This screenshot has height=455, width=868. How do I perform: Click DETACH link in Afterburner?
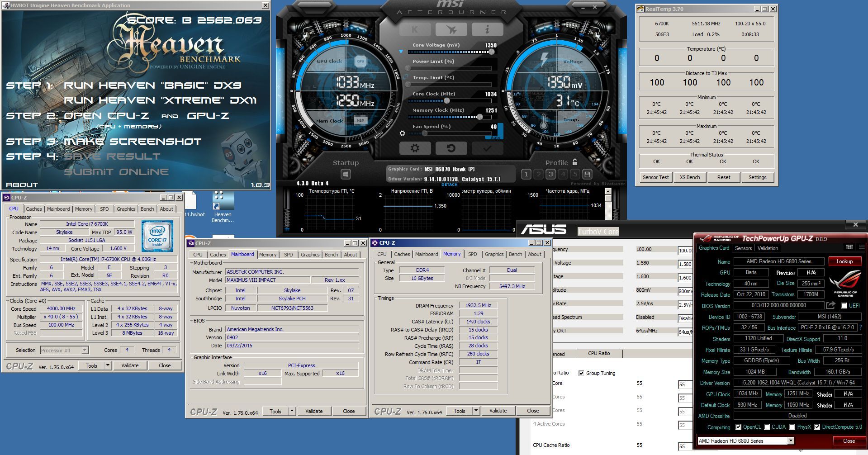[x=449, y=185]
